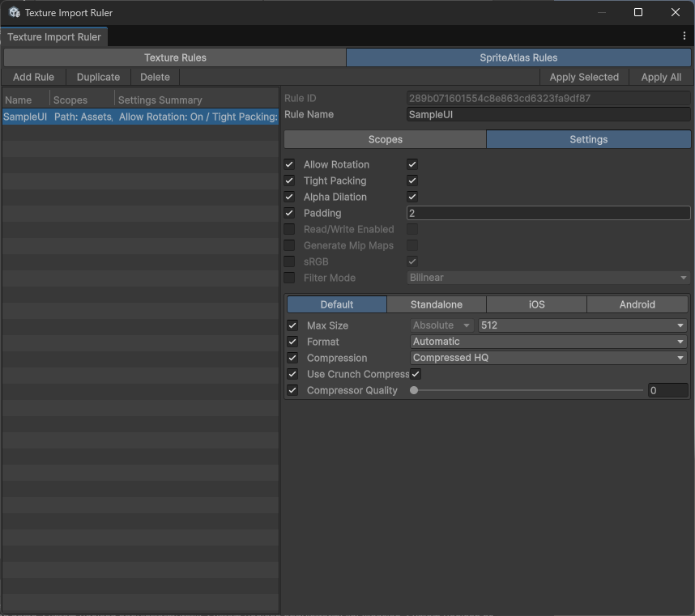695x616 pixels.
Task: Open the Settings tab
Action: tap(589, 139)
